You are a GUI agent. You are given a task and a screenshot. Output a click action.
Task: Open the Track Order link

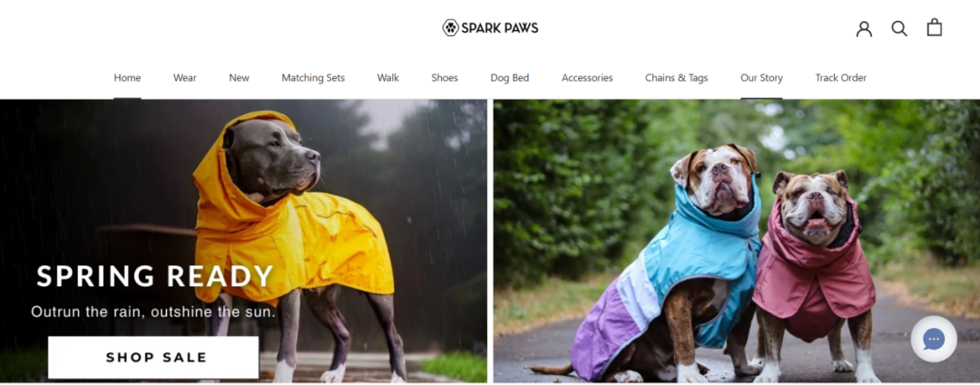click(840, 77)
